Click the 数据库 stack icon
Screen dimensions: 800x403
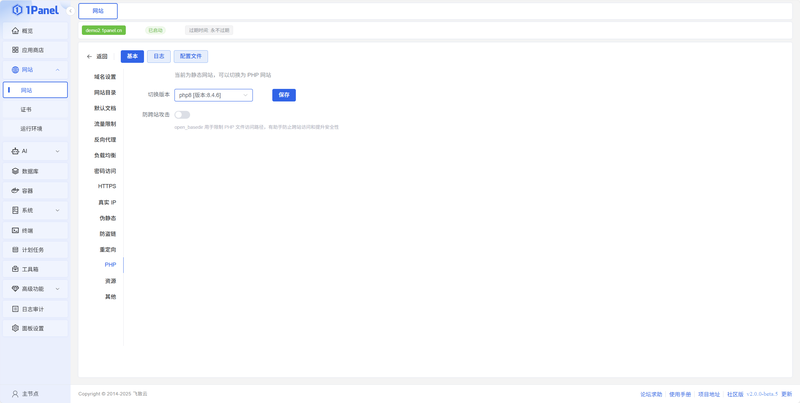click(x=15, y=171)
